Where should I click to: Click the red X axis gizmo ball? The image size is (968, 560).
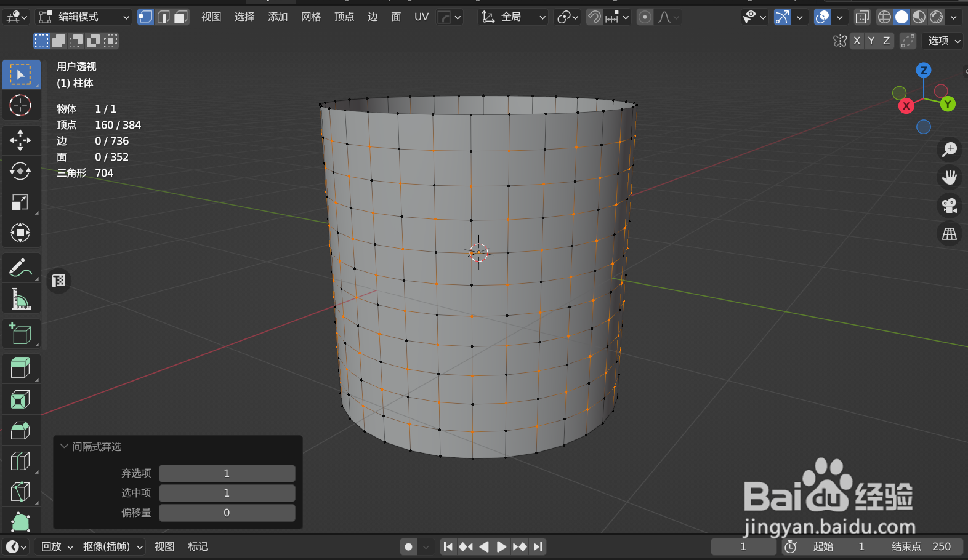[x=906, y=106]
